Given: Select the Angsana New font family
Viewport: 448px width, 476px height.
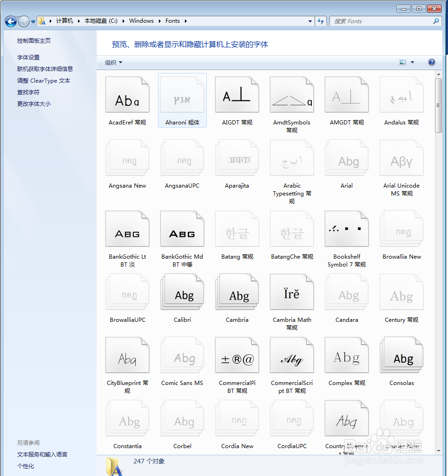Looking at the screenshot, I should point(127,158).
